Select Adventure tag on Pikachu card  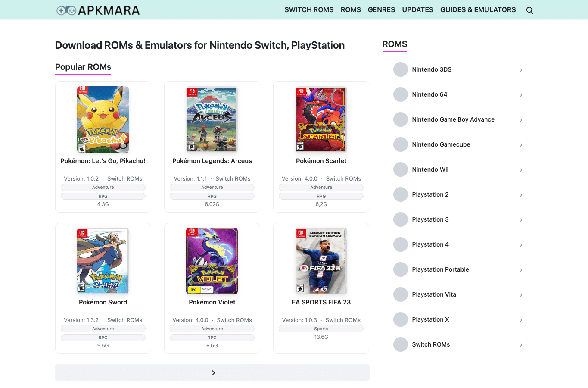(103, 188)
